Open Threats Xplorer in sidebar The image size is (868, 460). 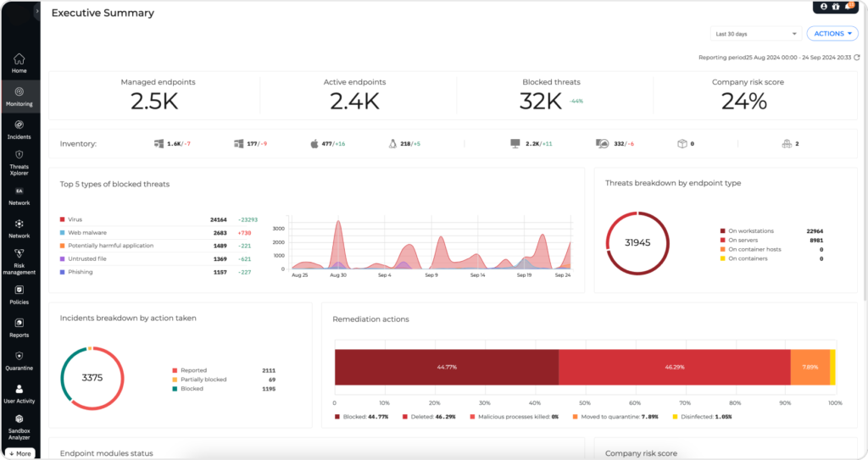(x=19, y=162)
